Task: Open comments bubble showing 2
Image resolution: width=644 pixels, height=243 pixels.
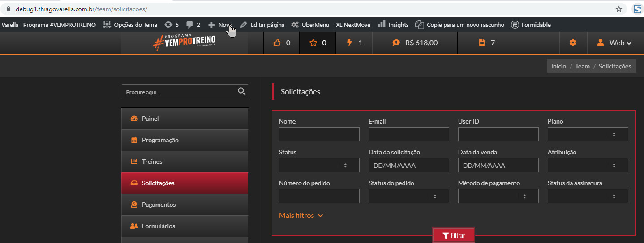Action: tap(193, 25)
